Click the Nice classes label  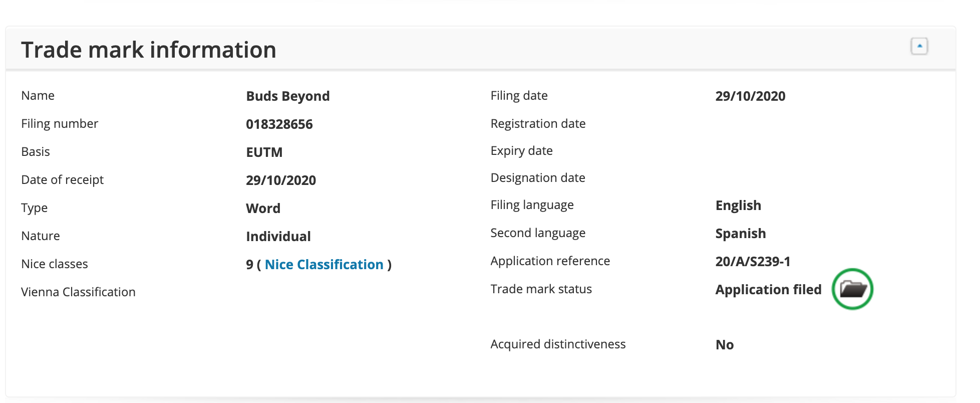pyautogui.click(x=55, y=264)
